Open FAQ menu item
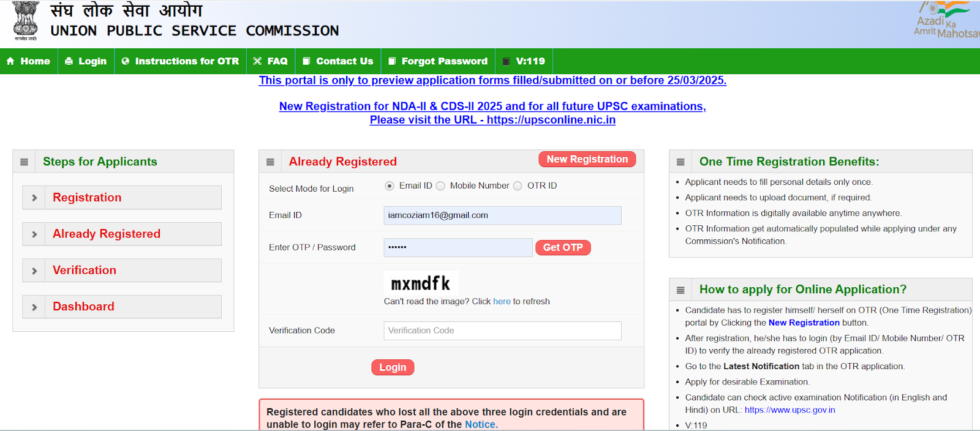Screen dimensions: 980x431 [x=271, y=61]
